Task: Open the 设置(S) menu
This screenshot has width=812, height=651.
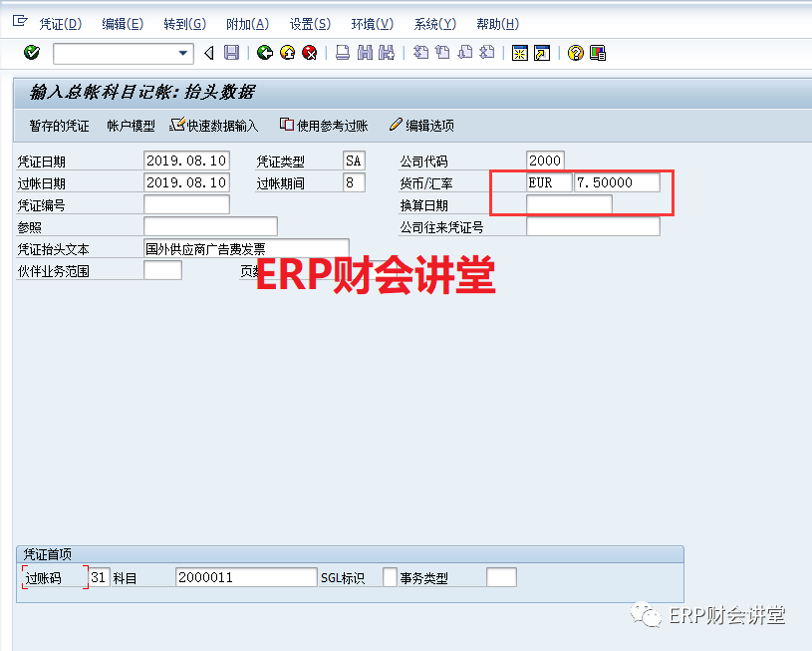Action: coord(310,24)
